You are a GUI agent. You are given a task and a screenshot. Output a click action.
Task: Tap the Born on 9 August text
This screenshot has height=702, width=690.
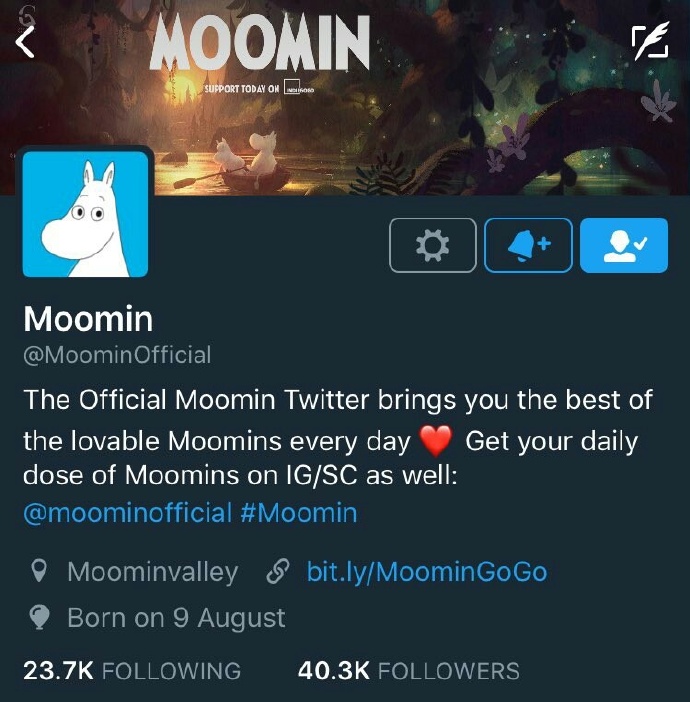pyautogui.click(x=176, y=618)
